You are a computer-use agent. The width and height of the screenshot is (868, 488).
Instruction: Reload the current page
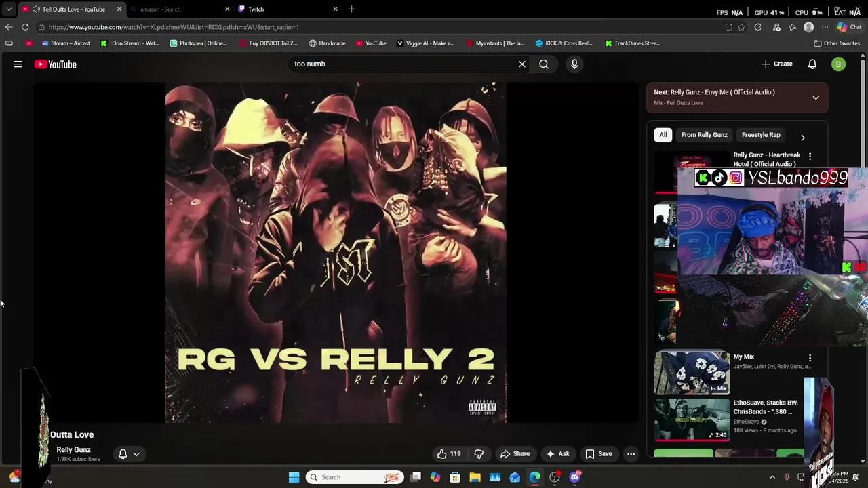tap(25, 27)
